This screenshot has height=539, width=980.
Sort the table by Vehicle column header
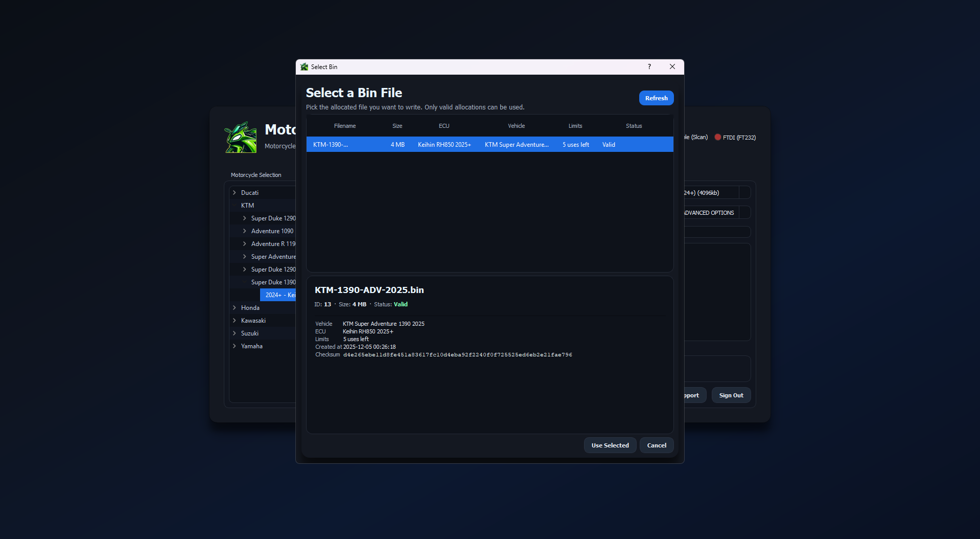[x=516, y=126]
